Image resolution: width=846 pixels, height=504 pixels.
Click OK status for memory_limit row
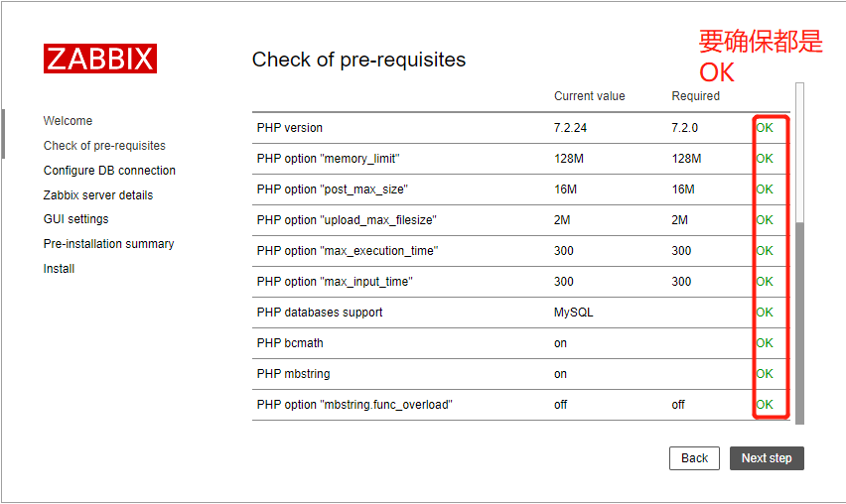(765, 159)
